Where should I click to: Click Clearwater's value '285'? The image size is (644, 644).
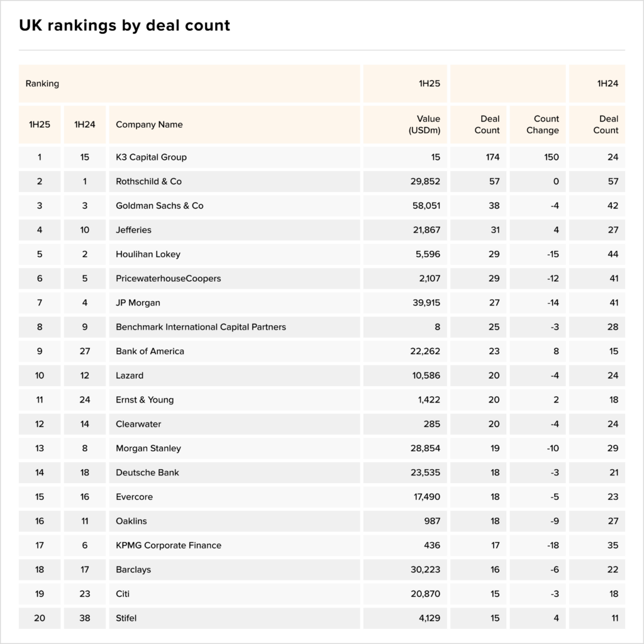tap(432, 424)
